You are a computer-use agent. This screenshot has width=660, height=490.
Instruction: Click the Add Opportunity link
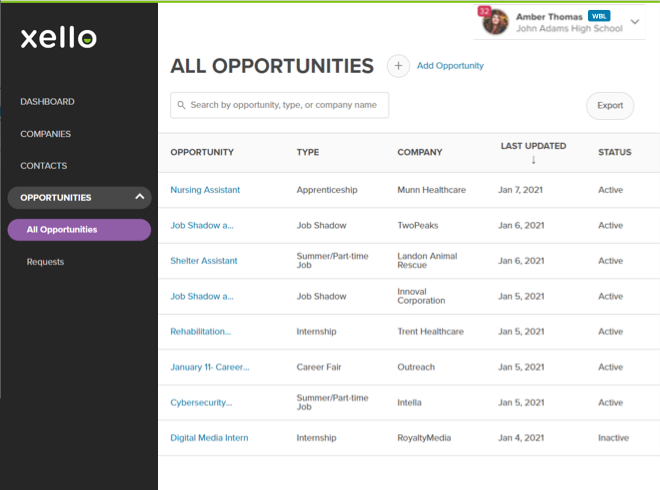point(450,66)
